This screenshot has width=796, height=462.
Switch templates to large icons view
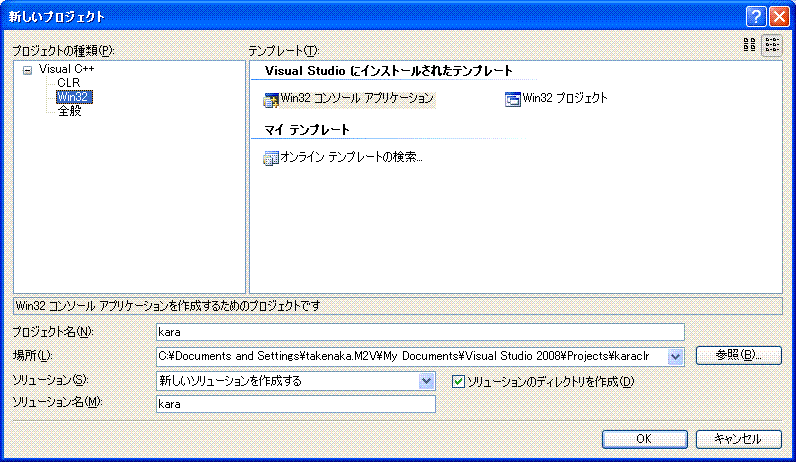tap(749, 45)
